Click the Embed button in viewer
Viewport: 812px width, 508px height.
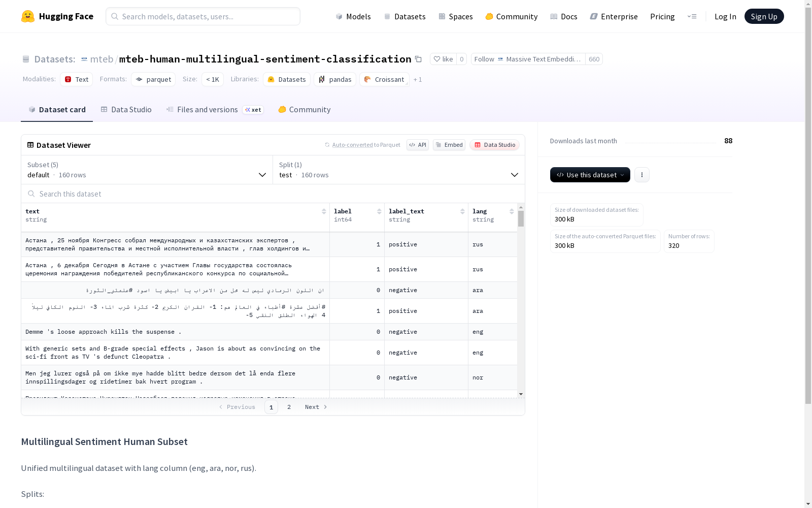[449, 145]
